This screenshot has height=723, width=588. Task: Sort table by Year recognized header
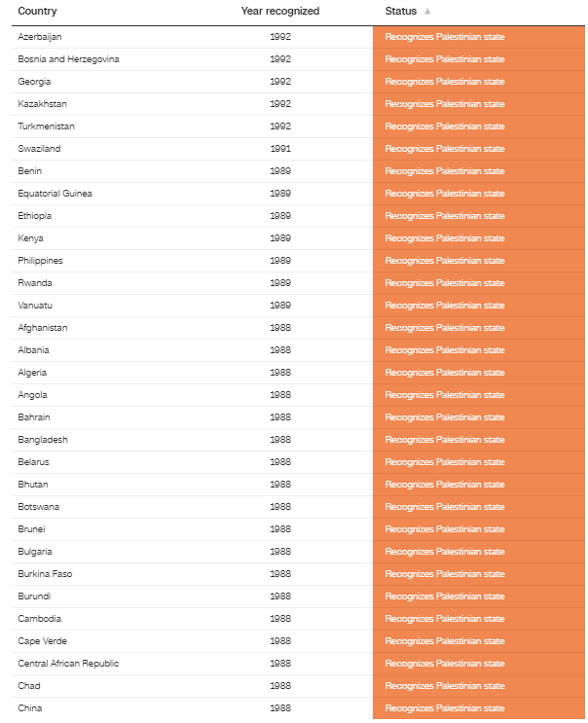pos(280,11)
